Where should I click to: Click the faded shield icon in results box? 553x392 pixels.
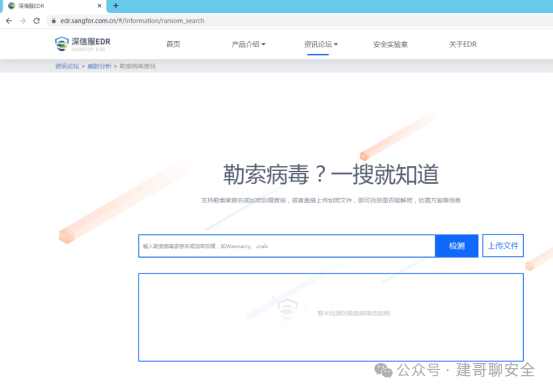288,309
